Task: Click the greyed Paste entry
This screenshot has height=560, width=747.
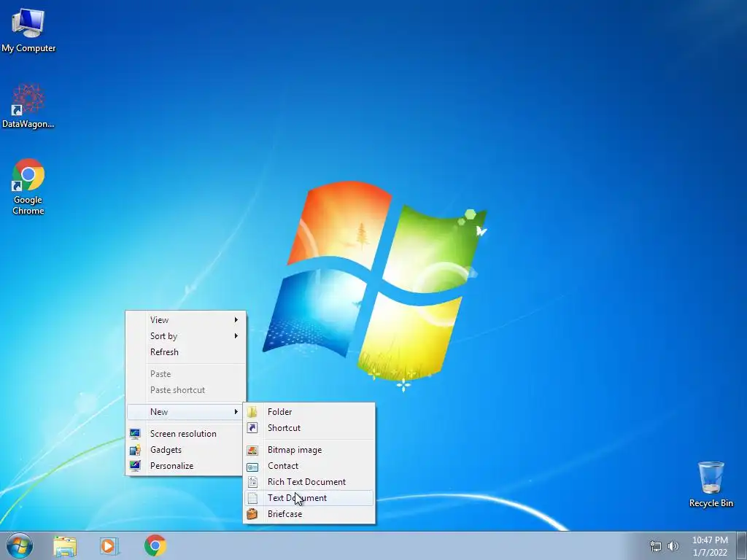Action: coord(186,374)
